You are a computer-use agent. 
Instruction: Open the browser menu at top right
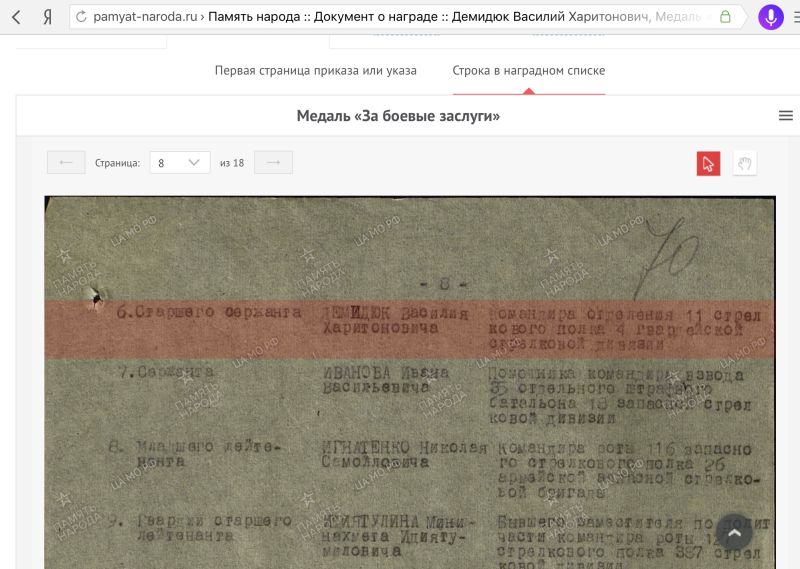(796, 17)
